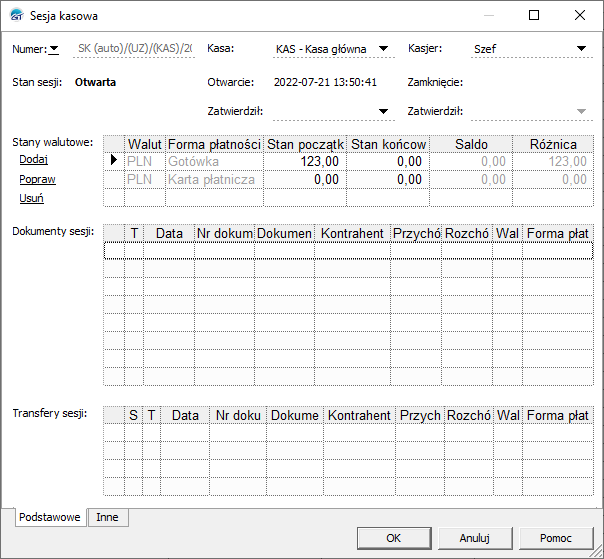This screenshot has width=604, height=559.
Task: Open the Kasjer dropdown list
Action: coord(582,48)
